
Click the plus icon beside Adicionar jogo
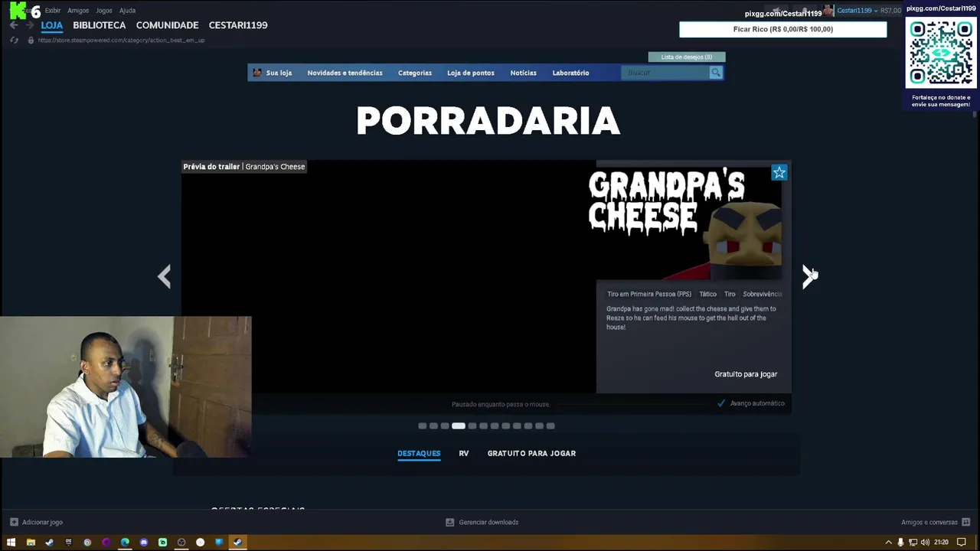click(x=14, y=522)
